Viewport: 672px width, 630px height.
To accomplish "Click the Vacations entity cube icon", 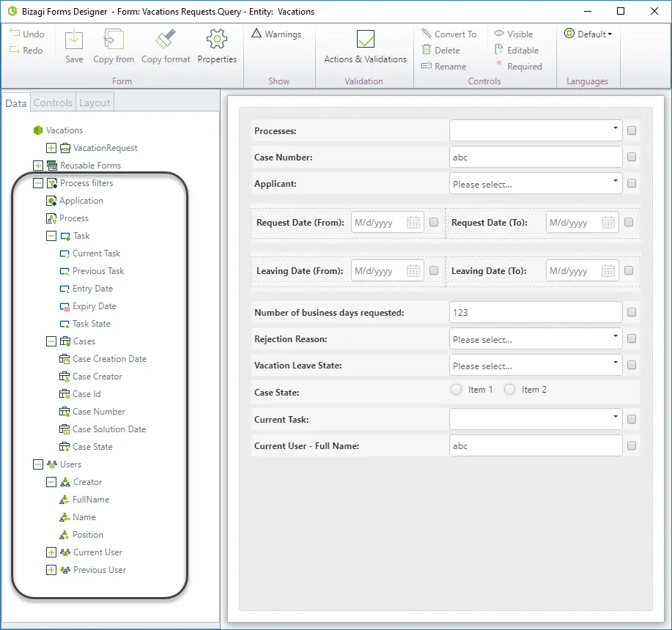I will [38, 130].
